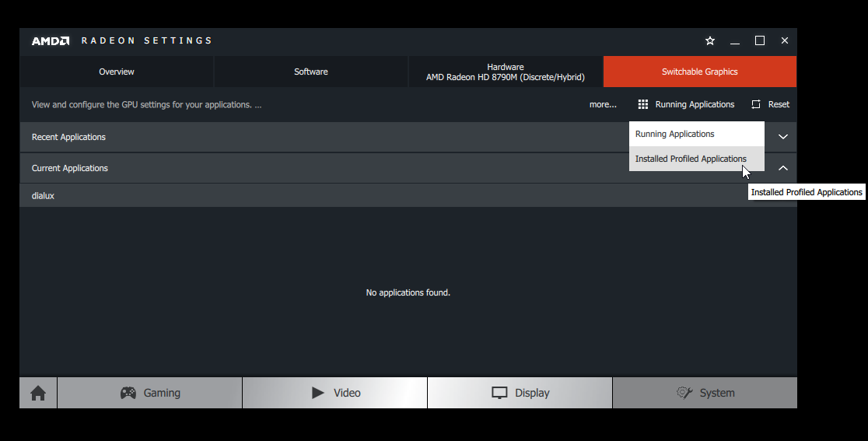Select the dialux application row
Viewport: 868px width, 441px height.
tap(408, 196)
